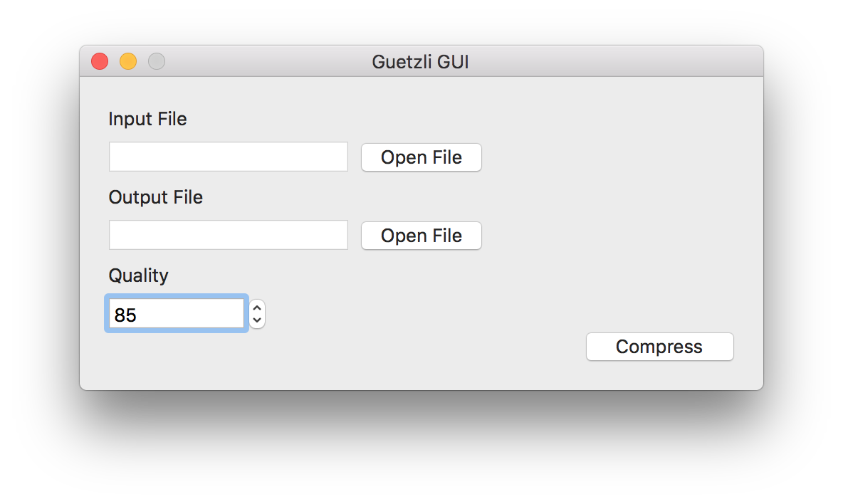
Task: Click the title bar's empty gray strip
Action: (x=618, y=61)
